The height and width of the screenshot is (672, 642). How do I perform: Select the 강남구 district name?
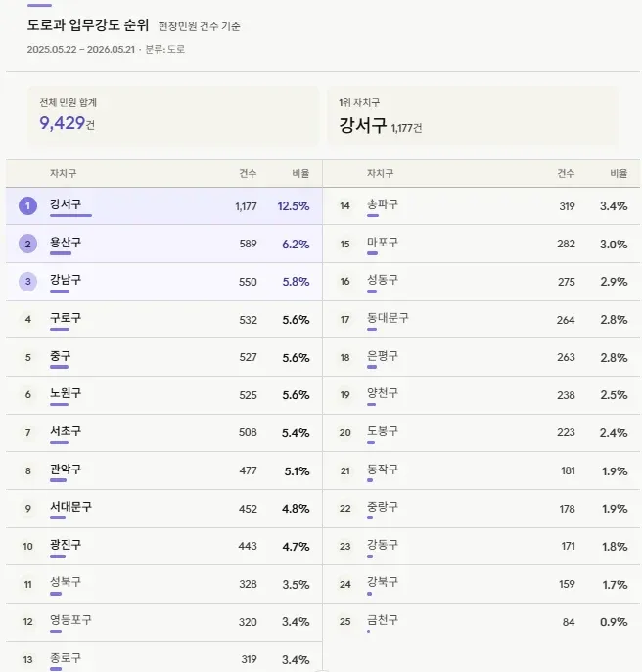tap(66, 280)
